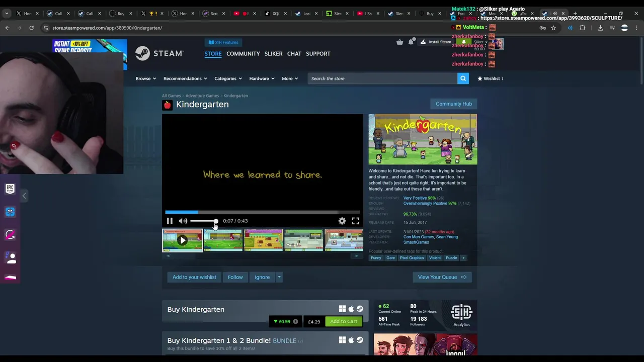644x362 pixels.
Task: Add a tag with plus button
Action: (x=463, y=258)
